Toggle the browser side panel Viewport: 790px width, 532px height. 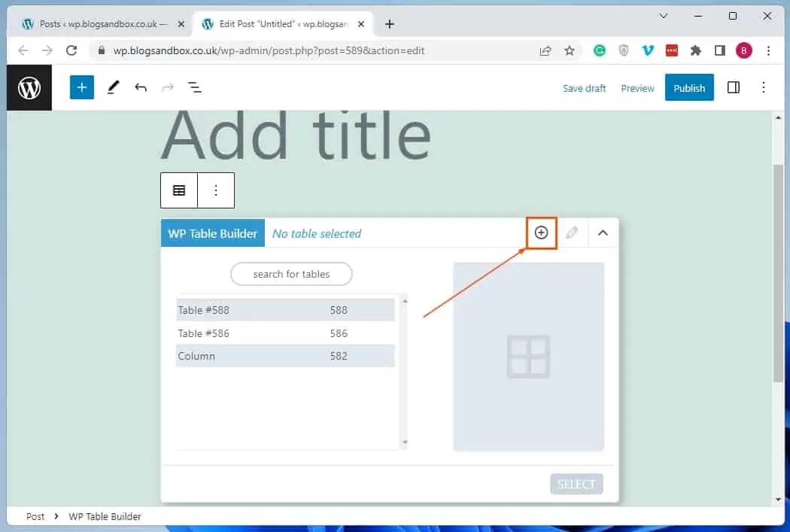tap(720, 50)
